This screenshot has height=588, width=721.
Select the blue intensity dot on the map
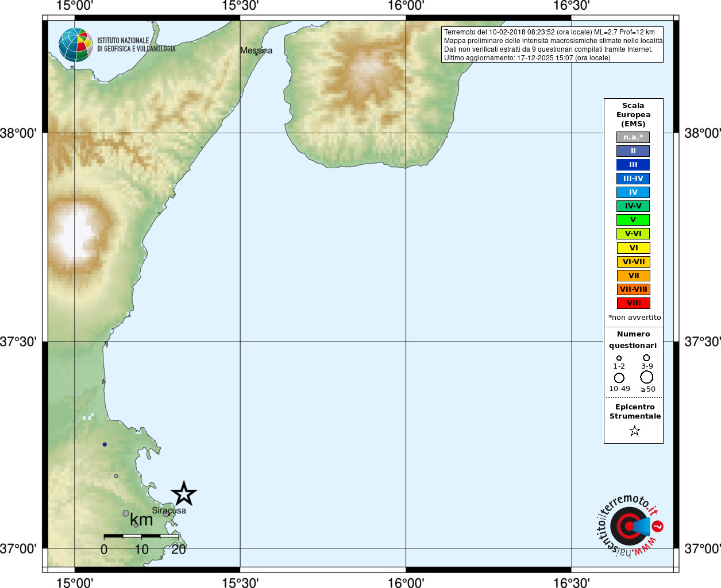pos(105,444)
